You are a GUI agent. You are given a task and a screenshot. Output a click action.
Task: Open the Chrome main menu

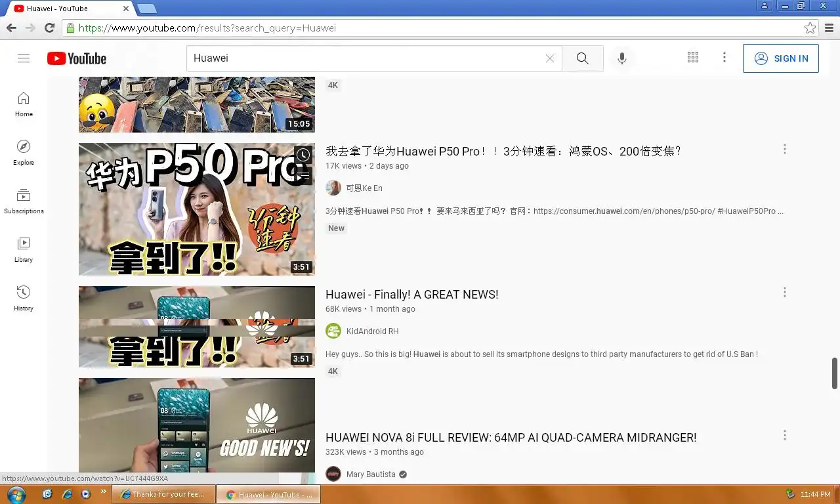tap(829, 28)
